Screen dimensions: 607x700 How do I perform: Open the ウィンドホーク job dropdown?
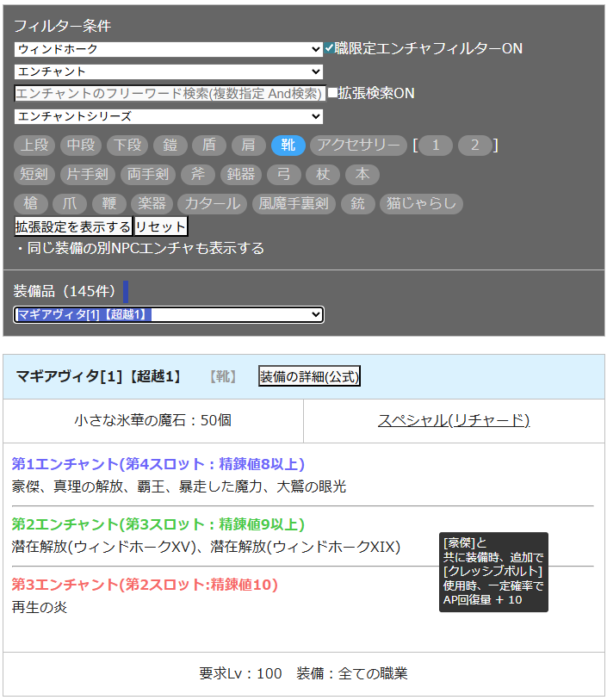point(169,50)
